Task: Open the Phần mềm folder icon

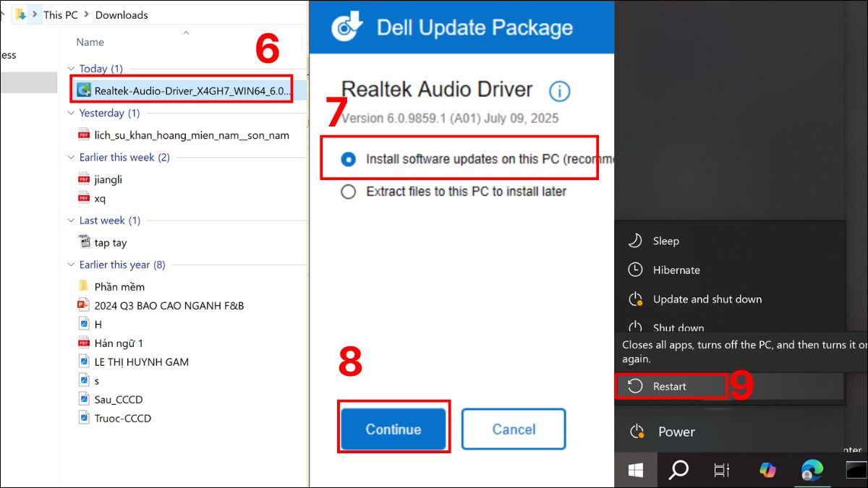Action: point(82,286)
